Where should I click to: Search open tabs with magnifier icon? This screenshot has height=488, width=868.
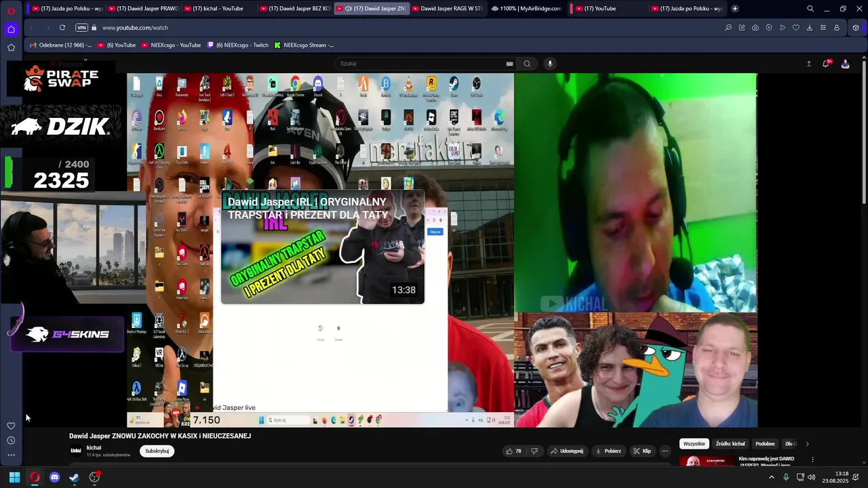click(810, 9)
